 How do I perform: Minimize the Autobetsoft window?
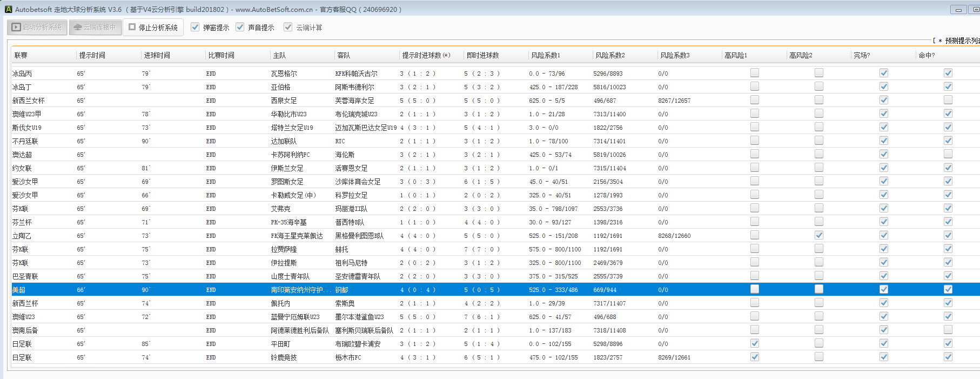(x=958, y=10)
